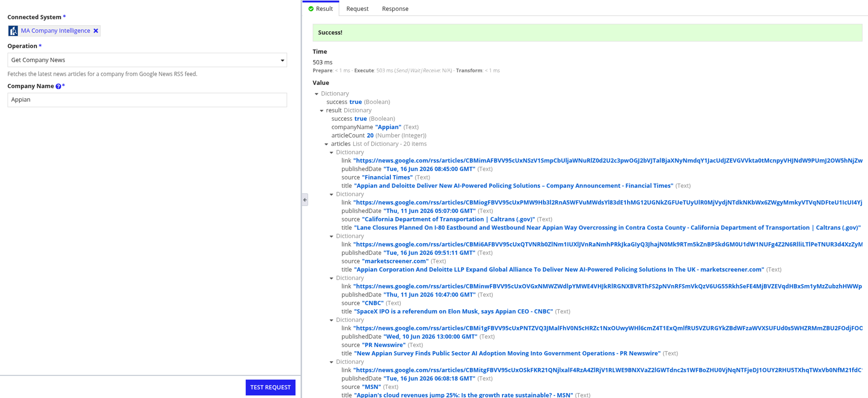Collapse the left pane with arrow handle

pyautogui.click(x=305, y=200)
